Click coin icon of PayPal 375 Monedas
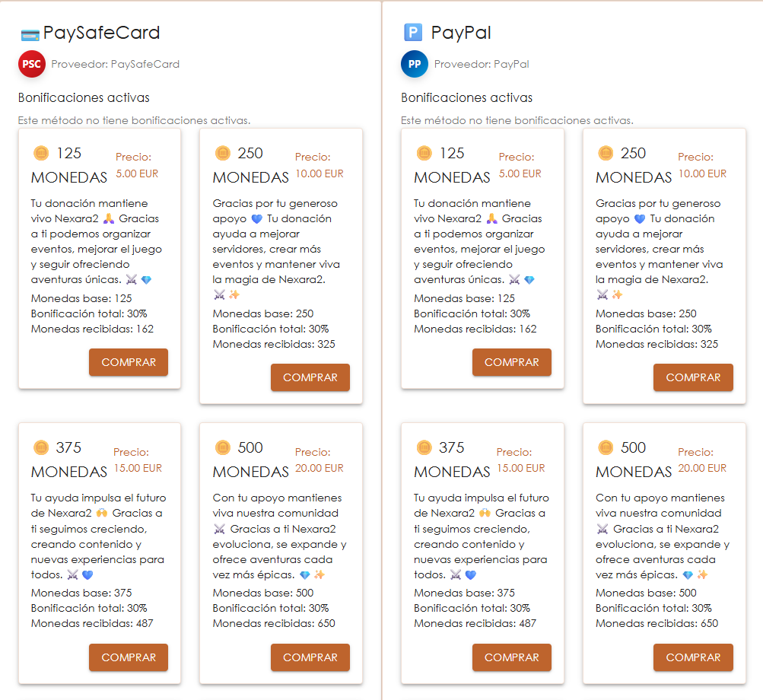This screenshot has width=763, height=700. point(424,447)
